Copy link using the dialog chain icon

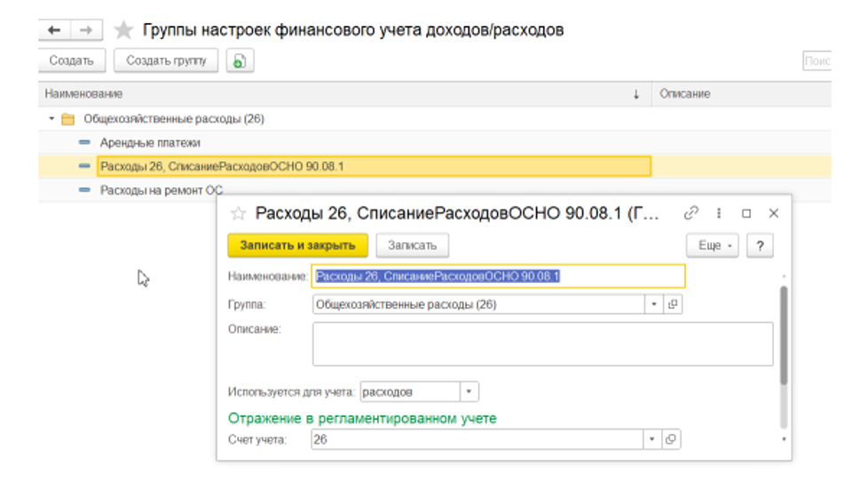click(691, 213)
